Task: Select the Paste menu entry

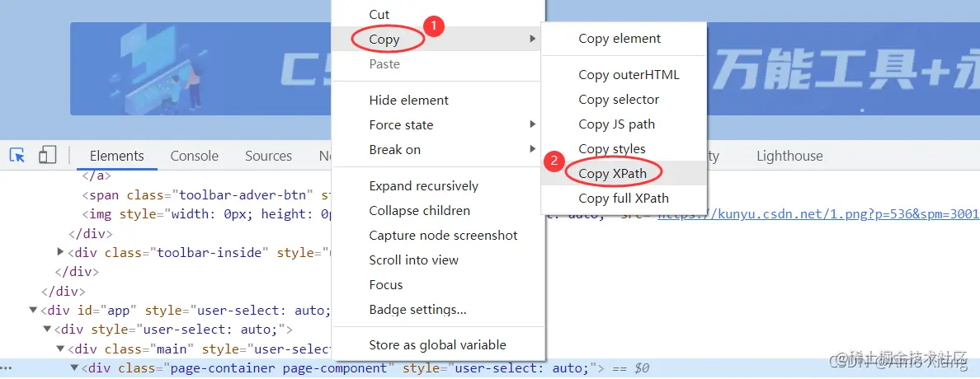Action: click(384, 63)
